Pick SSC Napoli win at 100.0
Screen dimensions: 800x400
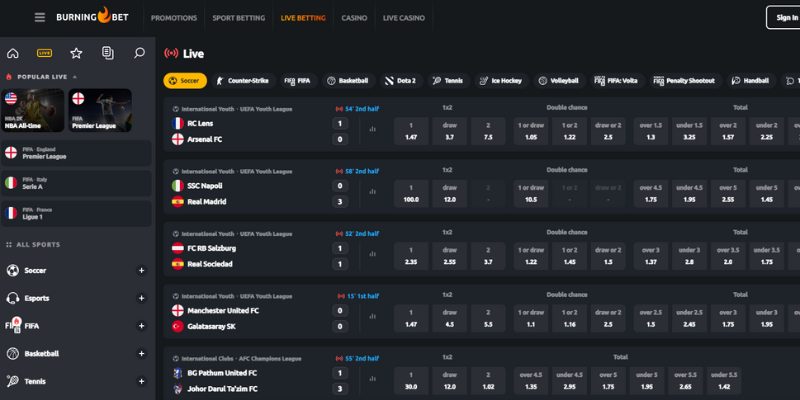(411, 193)
